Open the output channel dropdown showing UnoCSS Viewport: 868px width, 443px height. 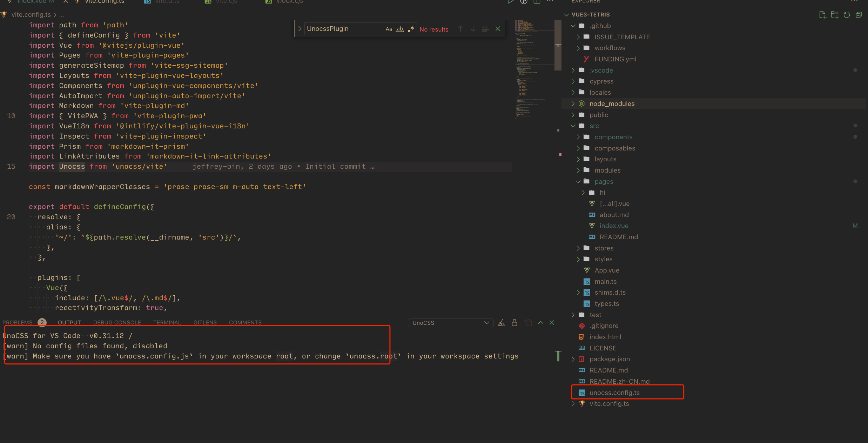click(451, 322)
